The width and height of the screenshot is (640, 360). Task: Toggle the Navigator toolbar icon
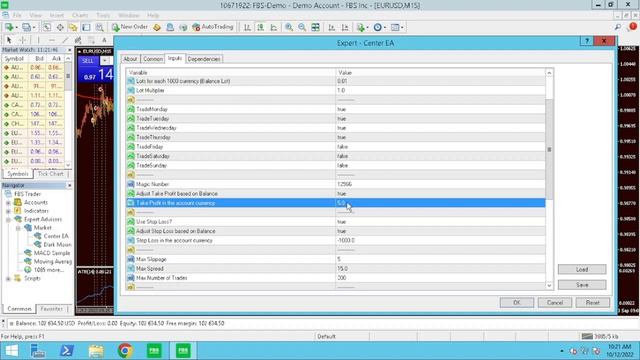[73, 27]
